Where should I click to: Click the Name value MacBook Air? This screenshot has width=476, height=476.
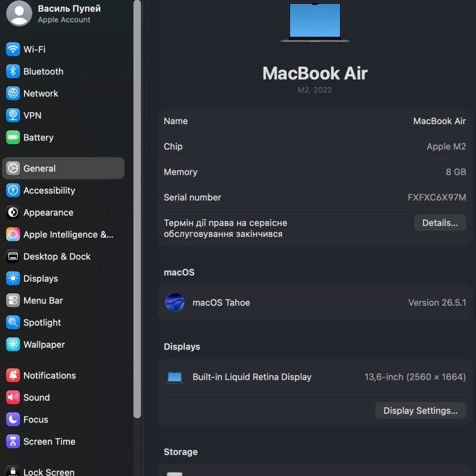439,121
